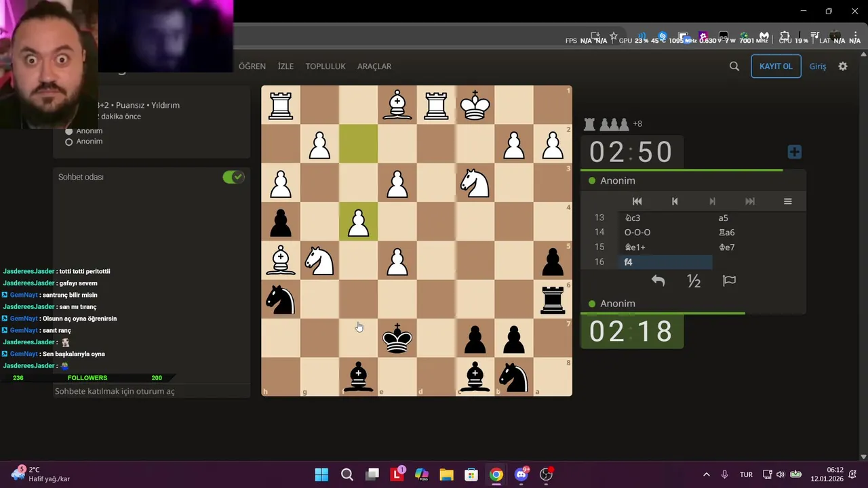Jump to the first move of the game
The width and height of the screenshot is (868, 488).
[x=637, y=201]
